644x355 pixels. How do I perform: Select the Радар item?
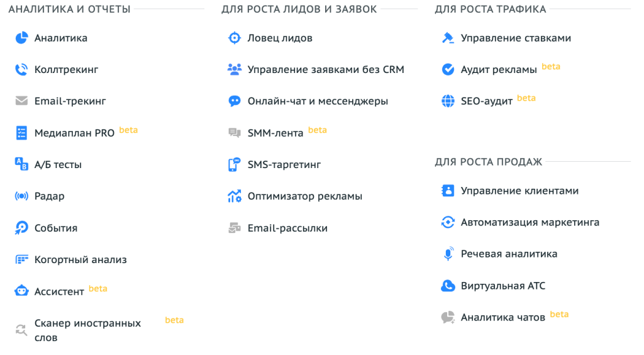(49, 196)
